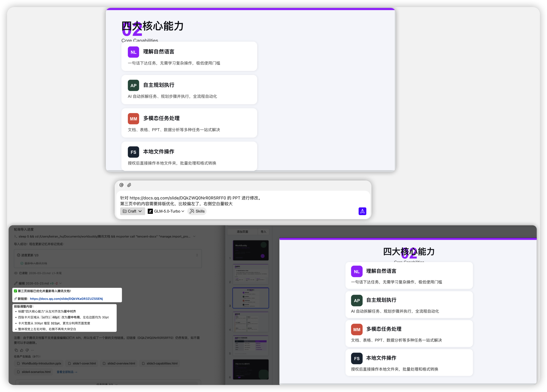Open the new docs.qq.com slide link
This screenshot has width=547, height=392.
(66, 299)
